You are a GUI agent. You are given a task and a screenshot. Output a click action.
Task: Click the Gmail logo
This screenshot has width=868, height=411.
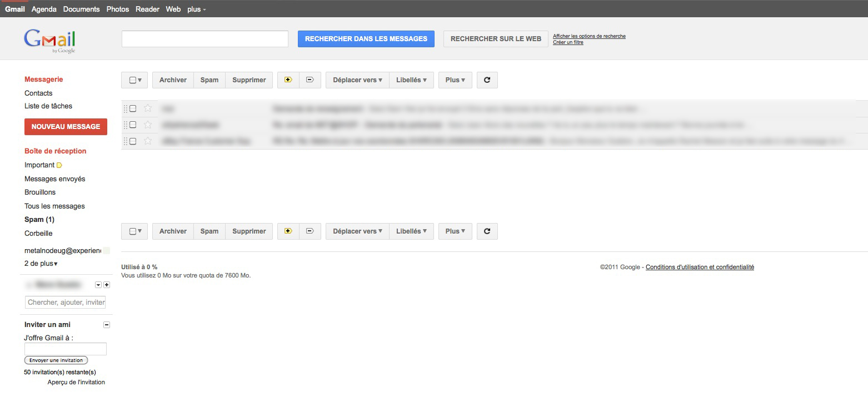(x=49, y=41)
